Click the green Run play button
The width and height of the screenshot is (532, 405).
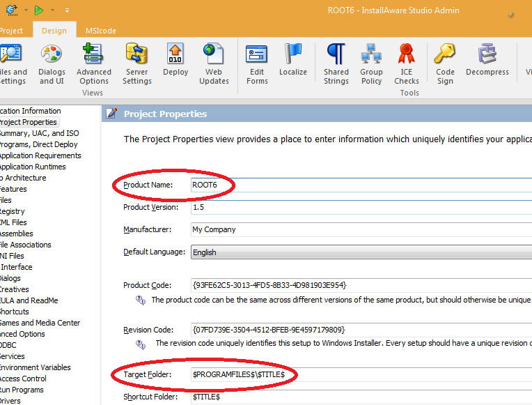tap(39, 10)
